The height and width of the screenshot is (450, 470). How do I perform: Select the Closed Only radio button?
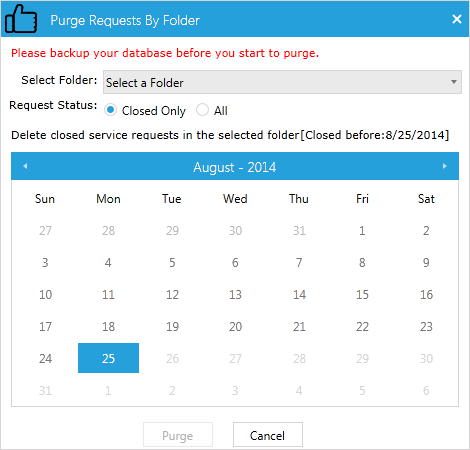(110, 110)
